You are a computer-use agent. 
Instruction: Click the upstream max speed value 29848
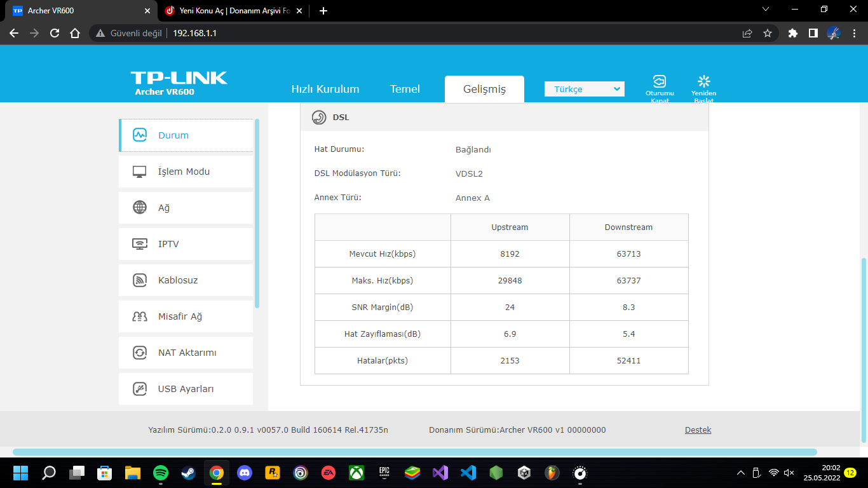click(x=510, y=281)
